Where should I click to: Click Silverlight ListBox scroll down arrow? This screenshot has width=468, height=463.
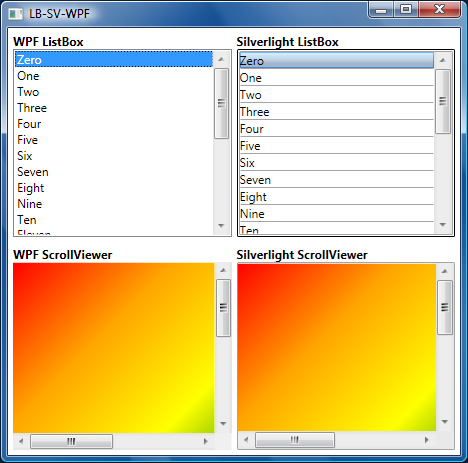(443, 225)
